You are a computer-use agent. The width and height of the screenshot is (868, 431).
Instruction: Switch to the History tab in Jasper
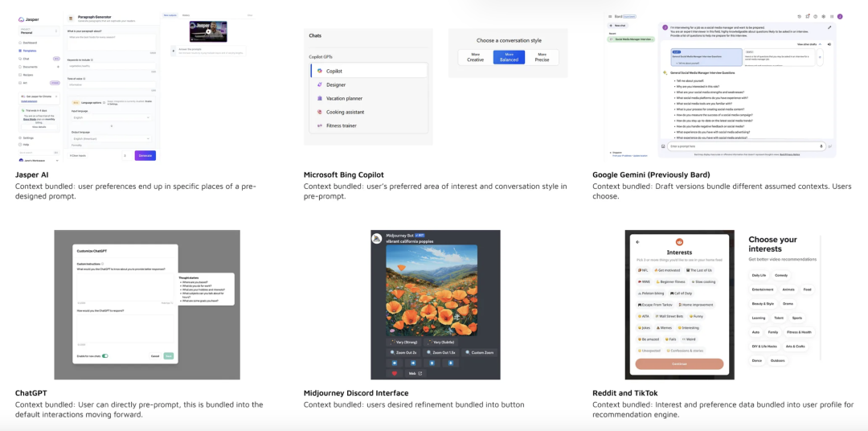point(186,15)
